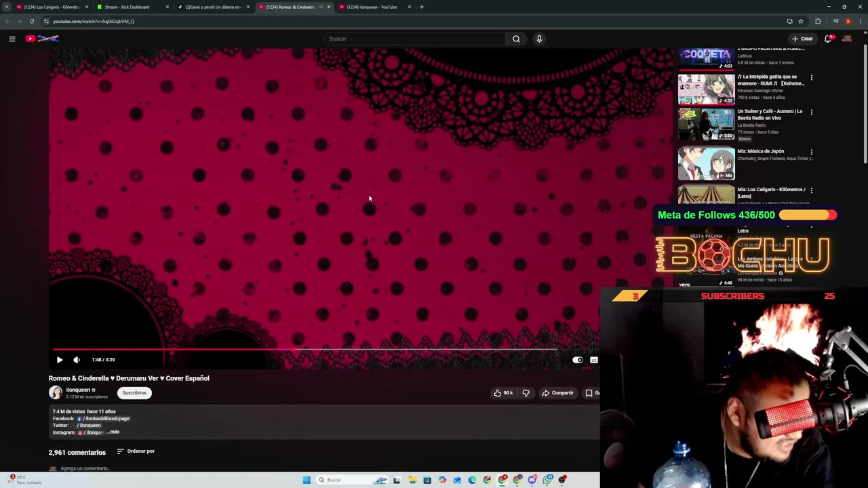Open the Chrome extensions puzzle icon
Image resolution: width=868 pixels, height=488 pixels.
coord(818,21)
